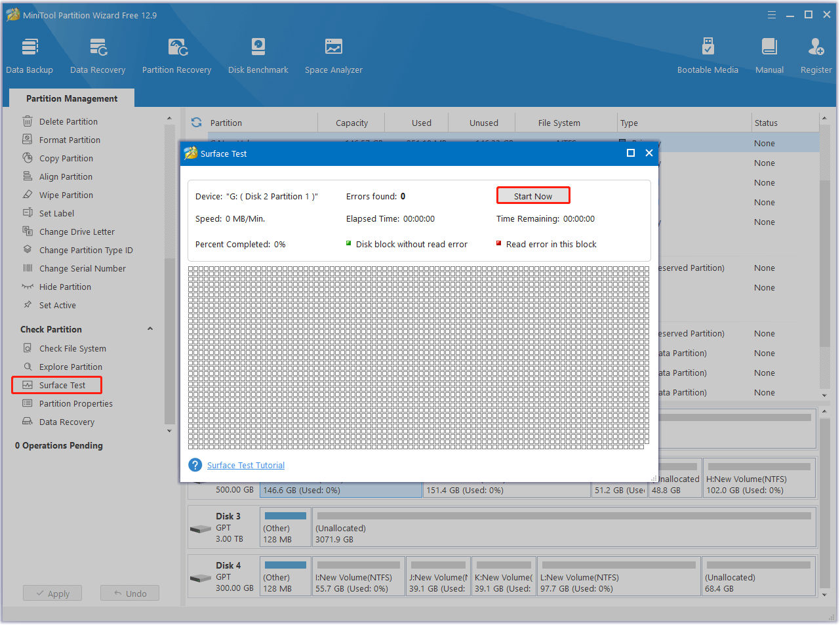The image size is (840, 625).
Task: Click the 0 Operations Pending label
Action: point(59,445)
